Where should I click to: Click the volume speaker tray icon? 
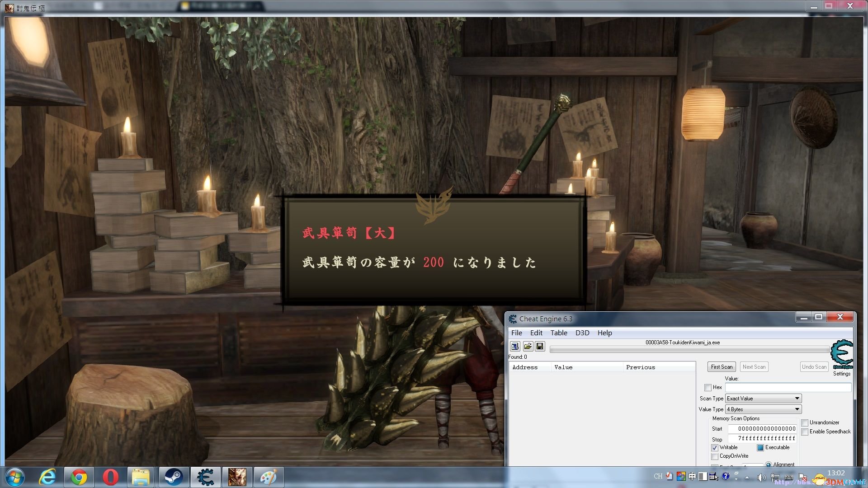pyautogui.click(x=761, y=477)
